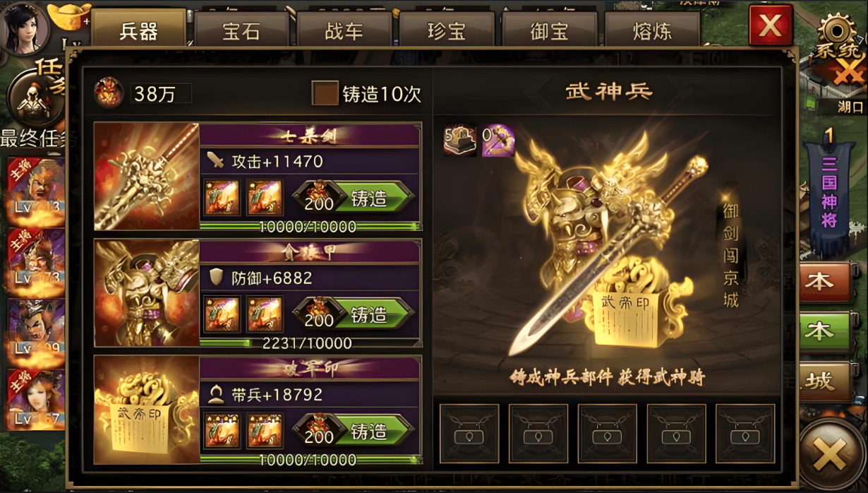The image size is (868, 493).
Task: Click second material icon under 防御+6882
Action: pos(265,314)
